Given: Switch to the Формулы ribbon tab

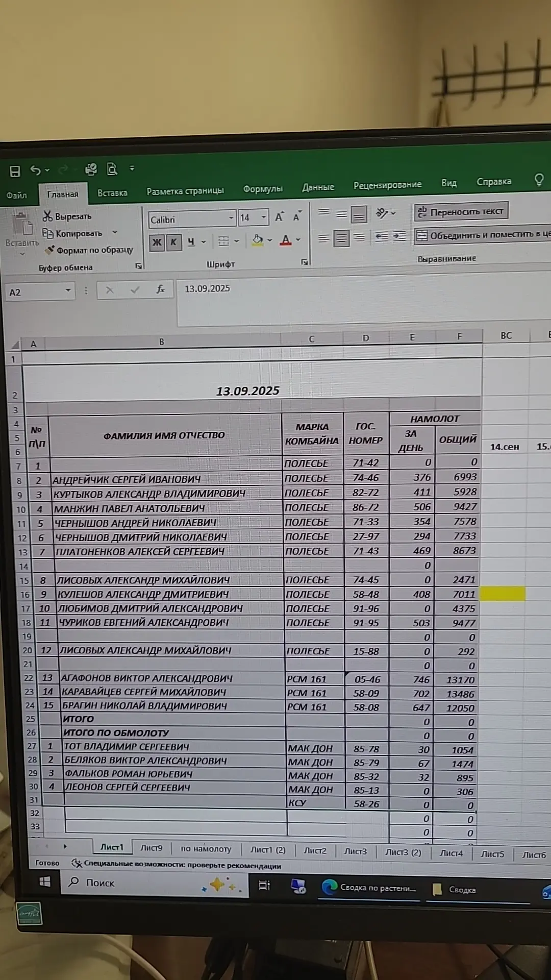Looking at the screenshot, I should pyautogui.click(x=263, y=189).
